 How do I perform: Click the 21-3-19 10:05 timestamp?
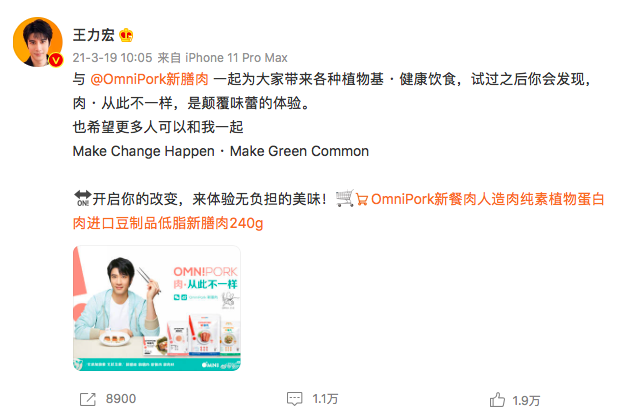point(112,58)
